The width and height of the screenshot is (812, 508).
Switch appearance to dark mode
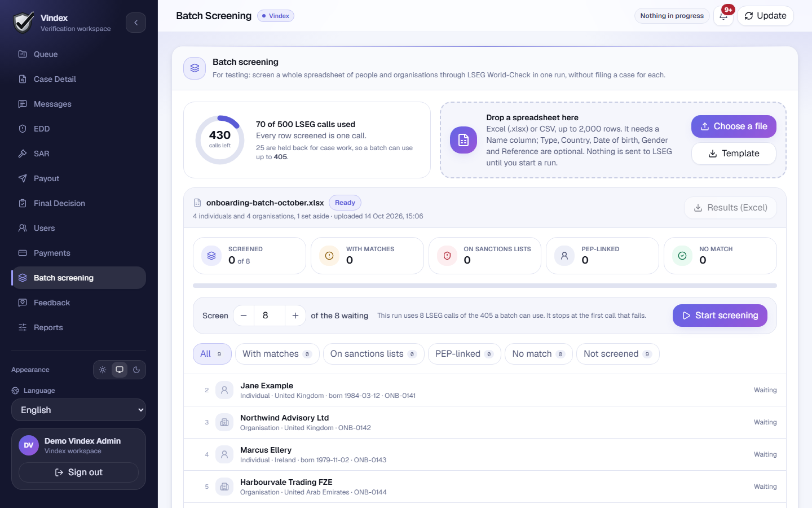(136, 370)
